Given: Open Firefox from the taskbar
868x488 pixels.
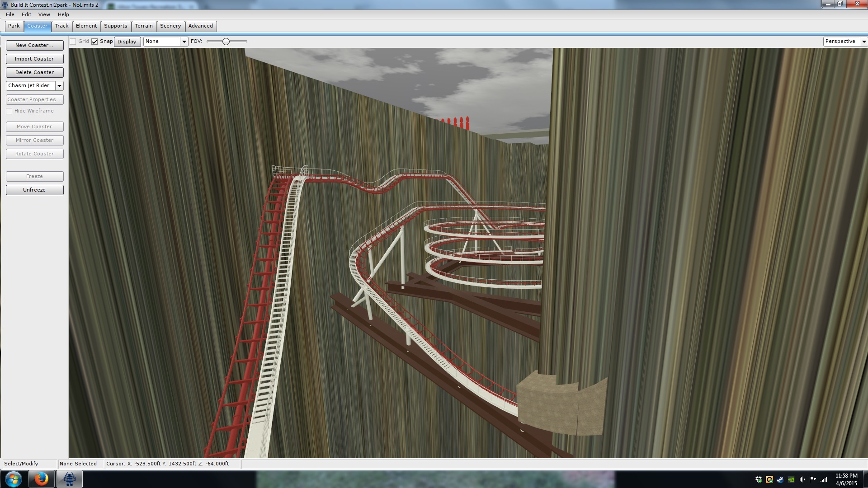Looking at the screenshot, I should pyautogui.click(x=41, y=479).
